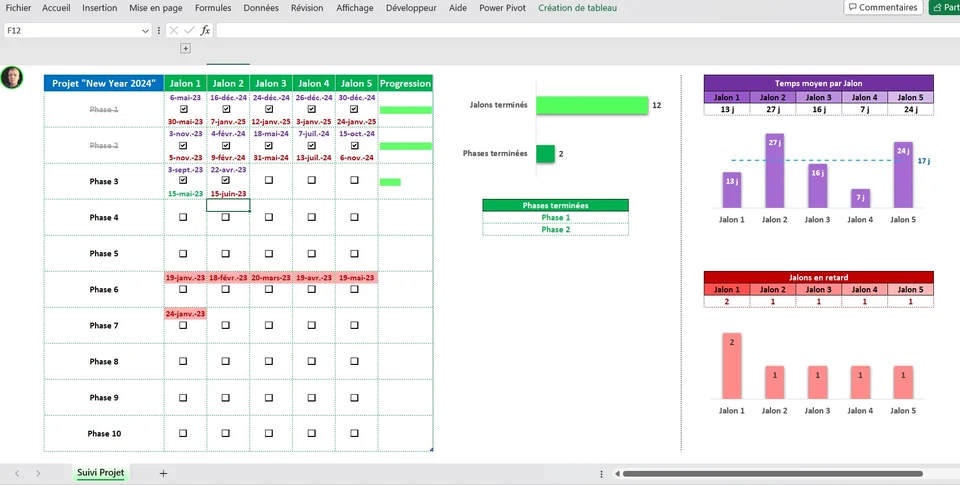
Task: Check Phase 8 Jalon 5 checkbox
Action: [354, 361]
